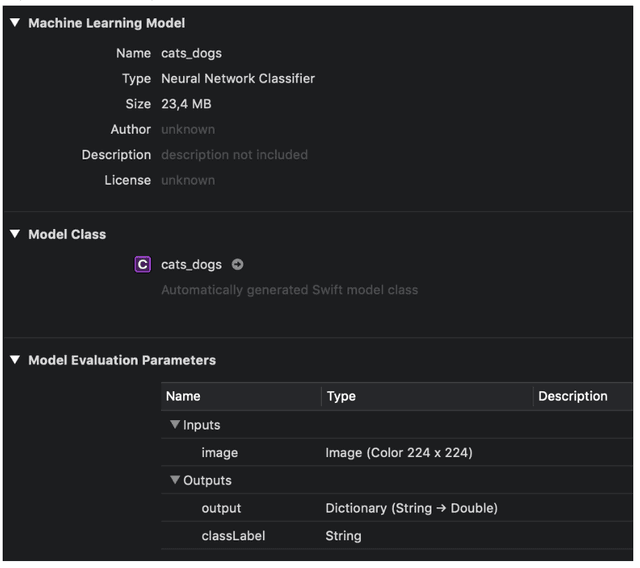Select the image input row
The width and height of the screenshot is (640, 568).
(220, 453)
